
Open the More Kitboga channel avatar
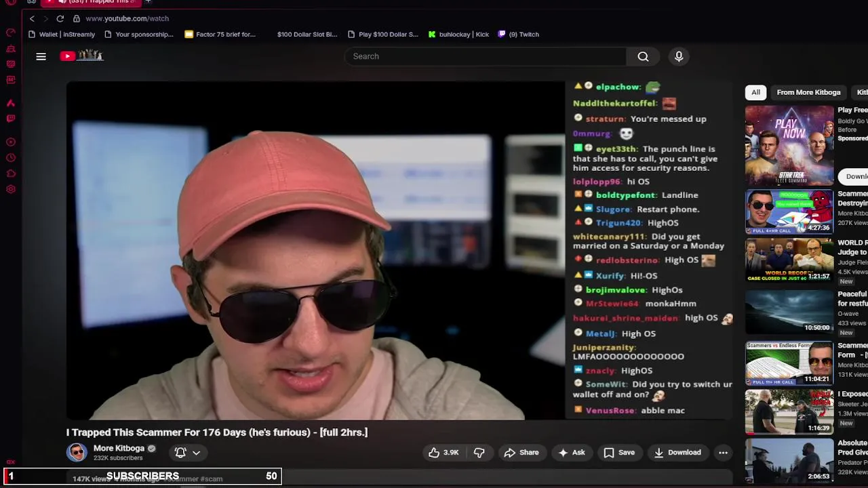click(x=77, y=452)
